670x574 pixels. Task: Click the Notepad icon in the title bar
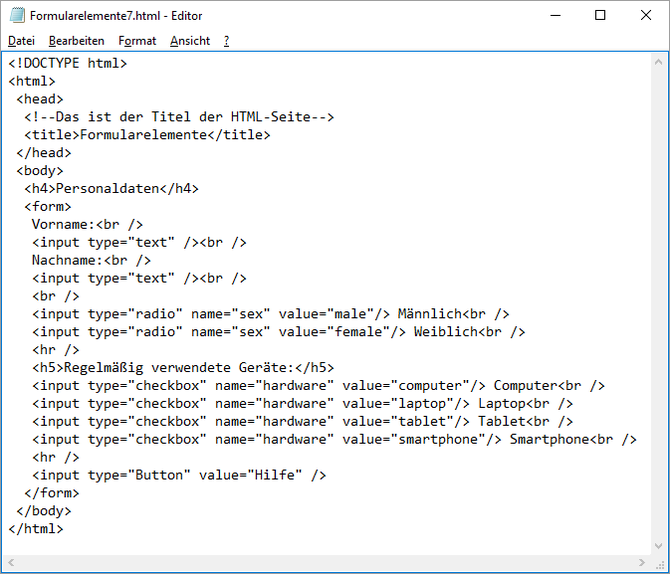point(17,15)
